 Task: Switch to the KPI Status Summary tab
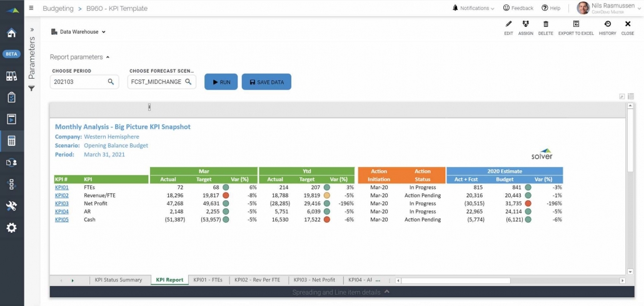(x=118, y=280)
